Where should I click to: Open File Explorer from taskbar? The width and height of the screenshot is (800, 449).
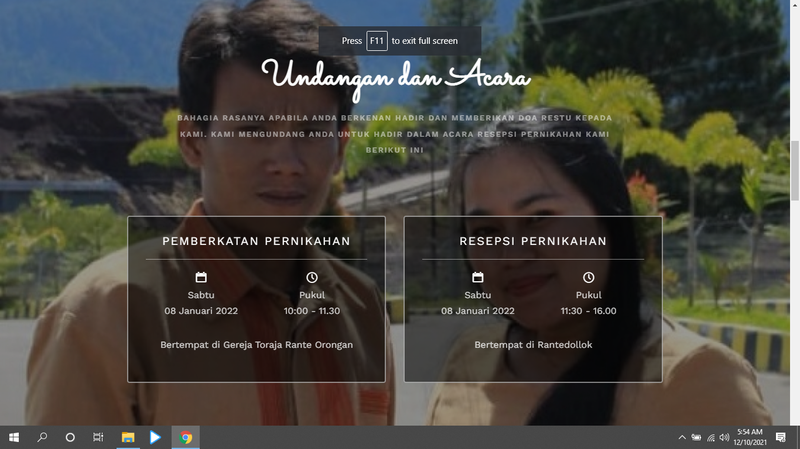tap(128, 437)
